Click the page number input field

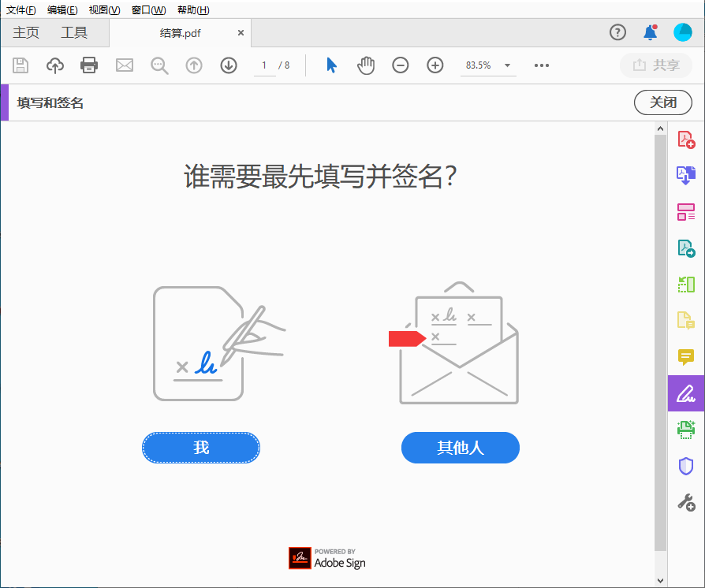click(x=264, y=65)
